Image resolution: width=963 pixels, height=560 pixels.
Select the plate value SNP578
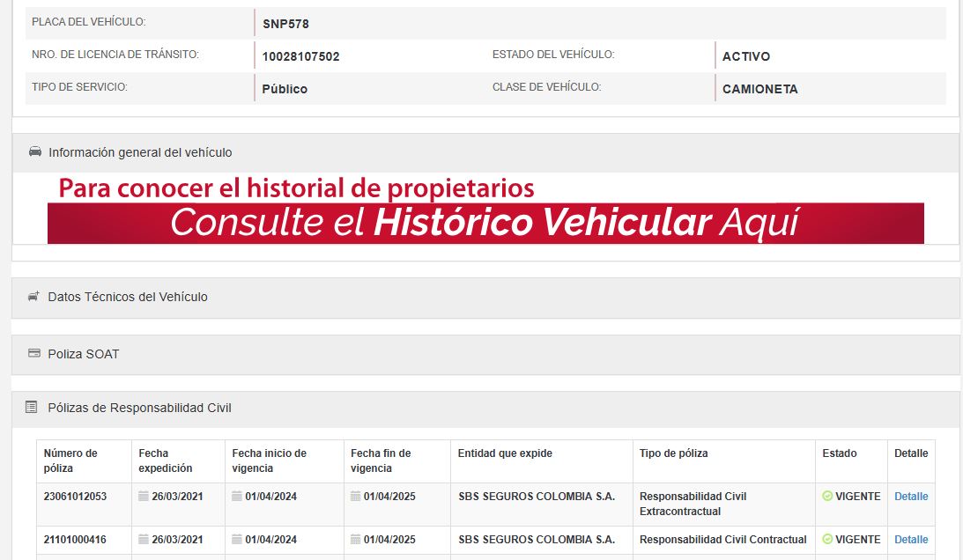tap(285, 24)
